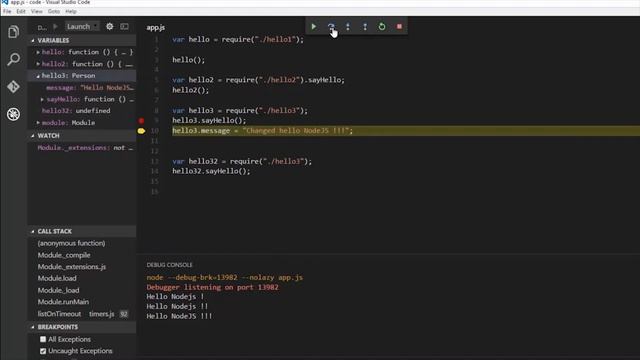The image size is (640, 360).
Task: Toggle the debug console icon next to gear
Action: click(x=124, y=27)
